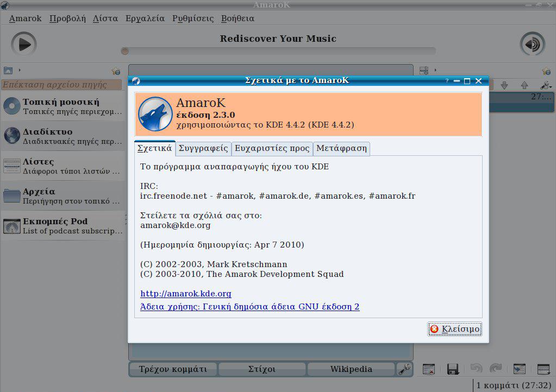Click the playlist search next down arrow
This screenshot has height=392, width=556.
pos(504,85)
